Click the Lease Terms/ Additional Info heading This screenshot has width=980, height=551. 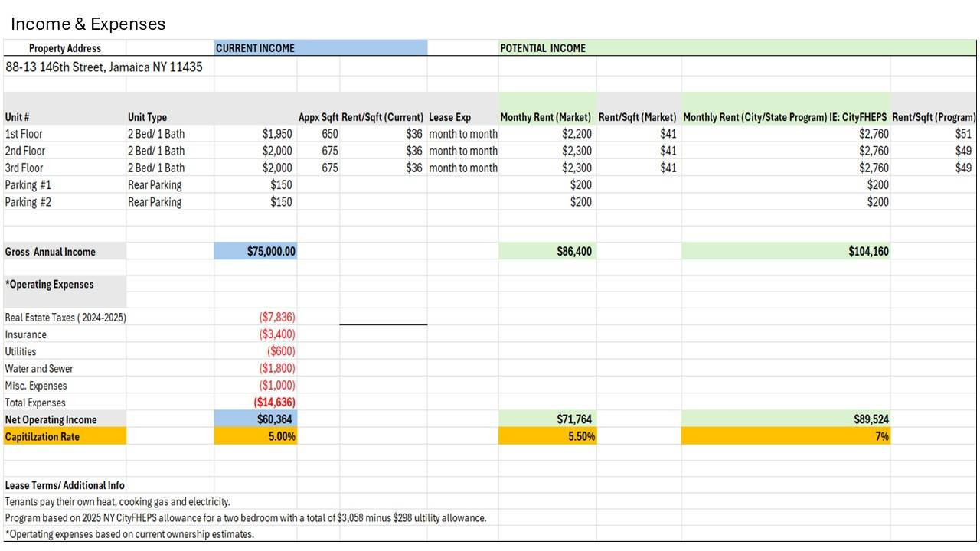pos(65,485)
